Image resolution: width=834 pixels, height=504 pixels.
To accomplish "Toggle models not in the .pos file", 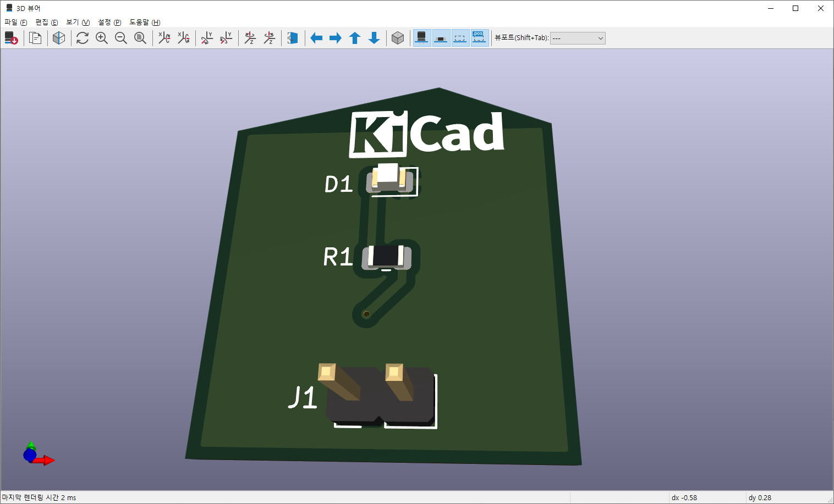I will tap(480, 38).
